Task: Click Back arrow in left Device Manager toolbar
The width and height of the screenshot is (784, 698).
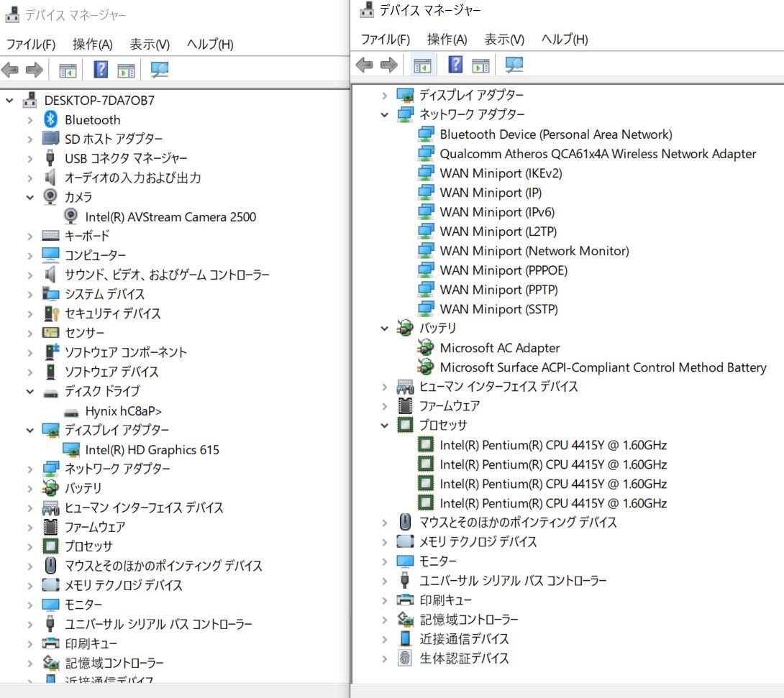Action: click(x=10, y=70)
